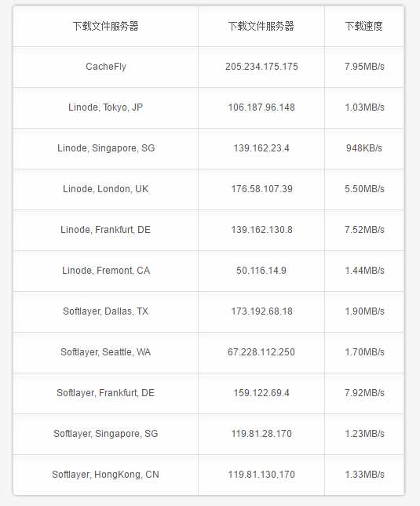Click IP address 50.116.14.9
420x506 pixels.
coord(261,271)
